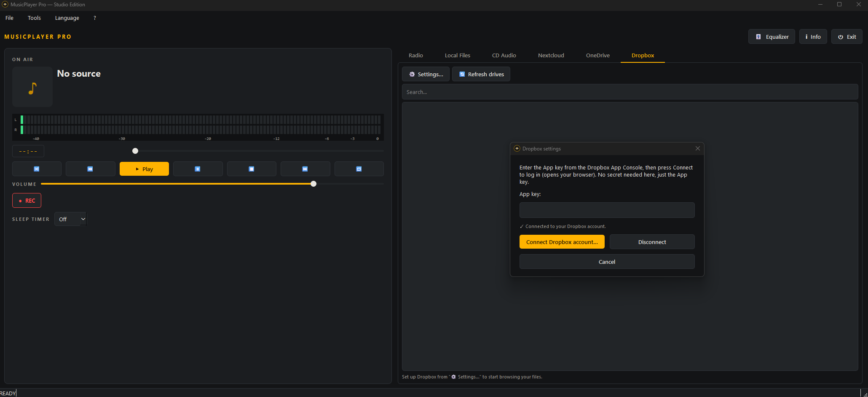The width and height of the screenshot is (868, 397).
Task: Click Refresh drives
Action: coord(481,74)
